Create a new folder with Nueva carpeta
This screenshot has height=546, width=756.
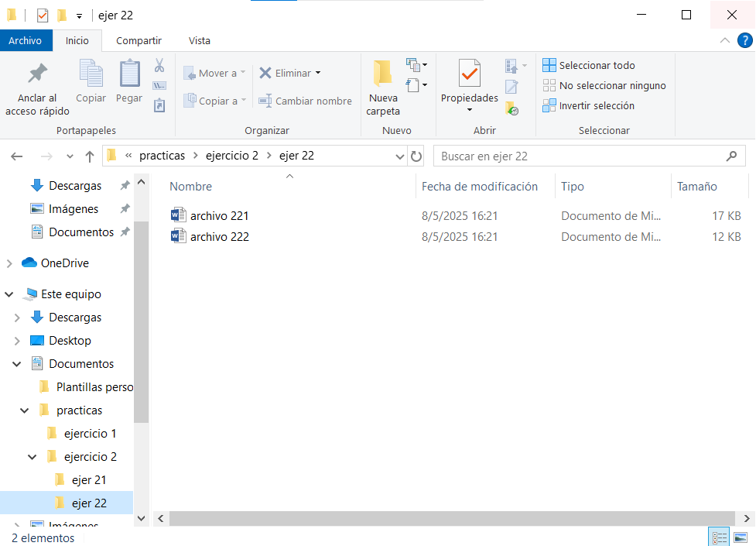[x=383, y=88]
